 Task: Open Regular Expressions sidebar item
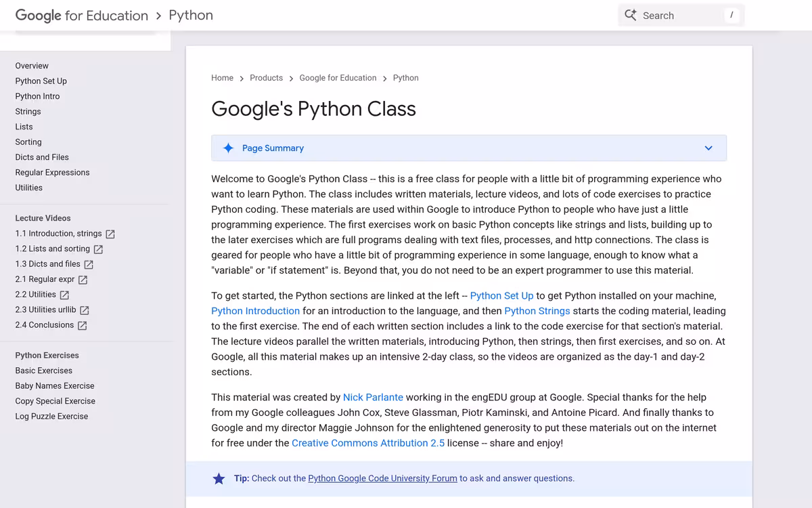(x=52, y=172)
